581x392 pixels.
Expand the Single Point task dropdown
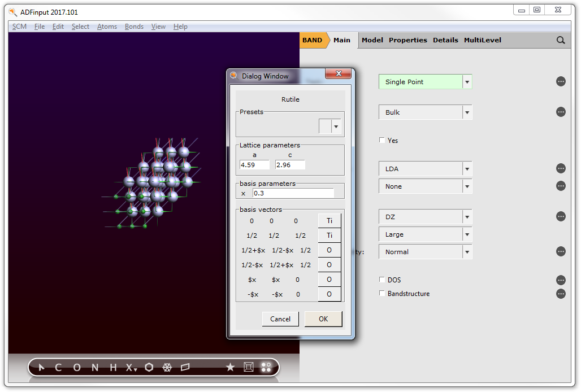click(467, 82)
